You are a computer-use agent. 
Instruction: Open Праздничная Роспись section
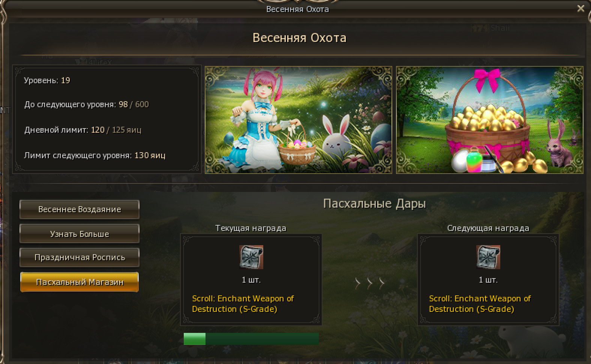click(x=79, y=258)
